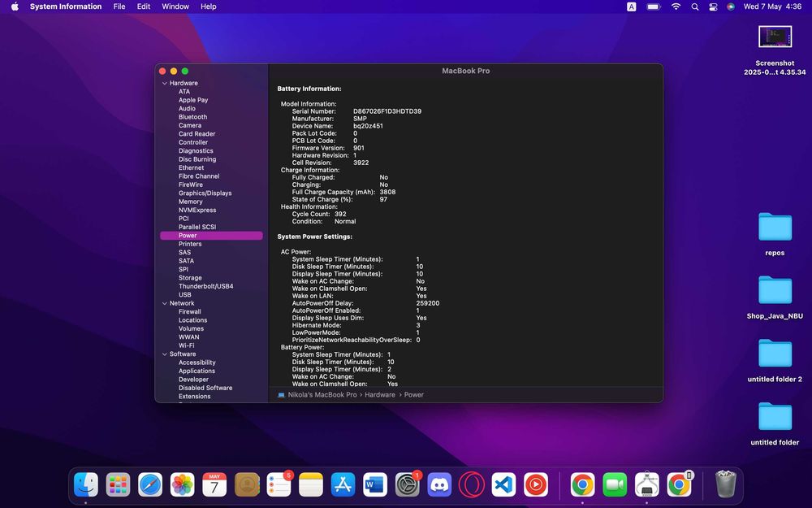
Task: Select Extensions in the sidebar
Action: [195, 397]
